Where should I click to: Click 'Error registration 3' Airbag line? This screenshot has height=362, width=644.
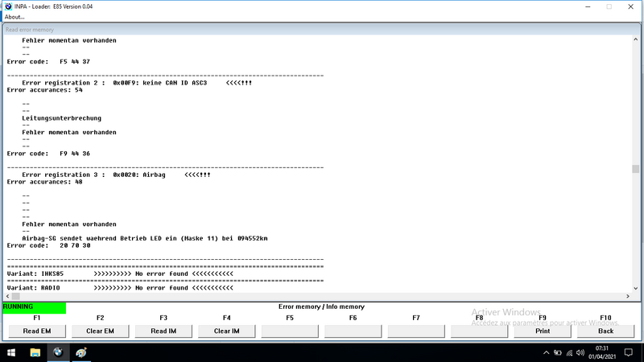(116, 175)
